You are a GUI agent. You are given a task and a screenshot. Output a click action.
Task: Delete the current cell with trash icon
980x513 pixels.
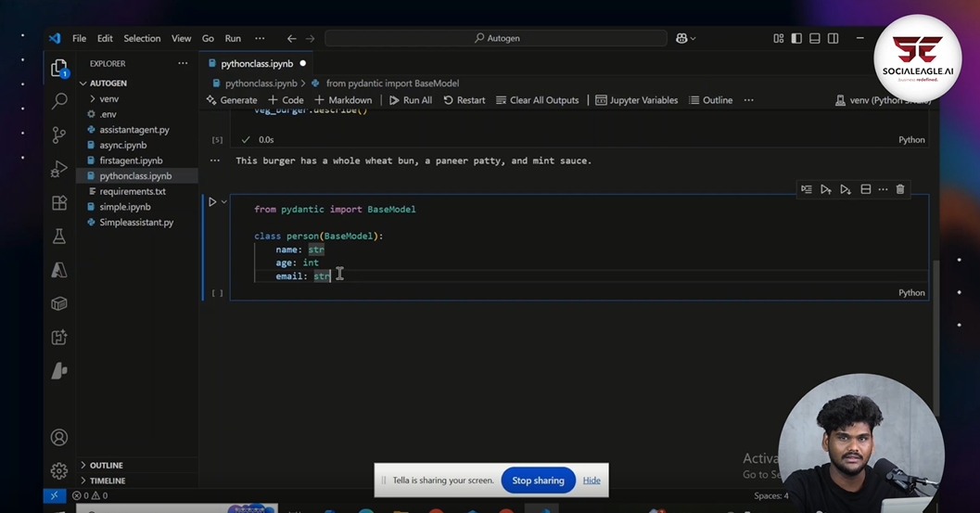pyautogui.click(x=899, y=189)
